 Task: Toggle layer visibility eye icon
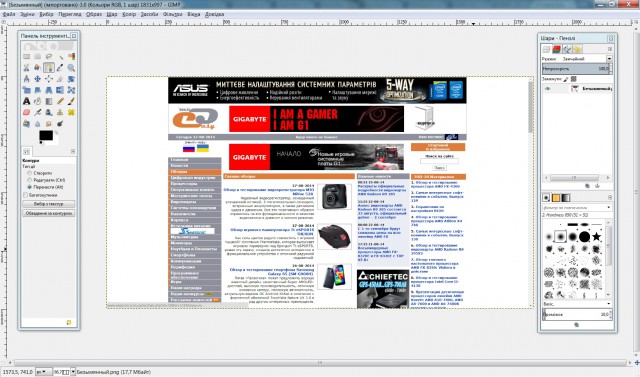click(x=547, y=89)
